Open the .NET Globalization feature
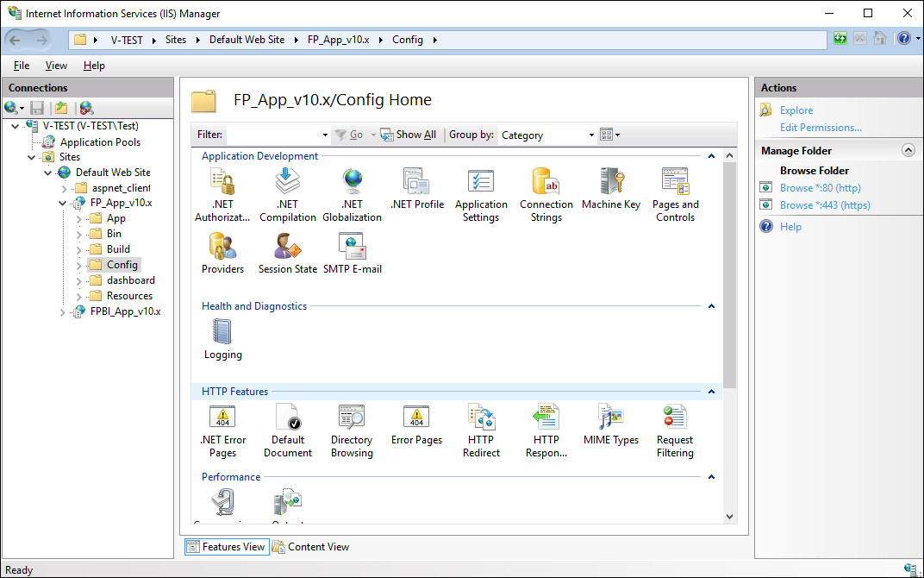 352,195
